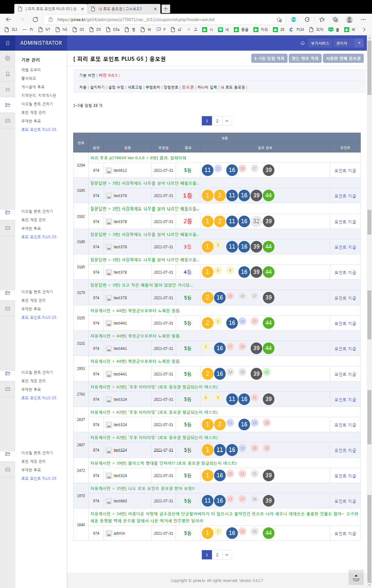The width and height of the screenshot is (372, 588).
Task: Click the mail envelope sidebar icon
Action: 8,121
